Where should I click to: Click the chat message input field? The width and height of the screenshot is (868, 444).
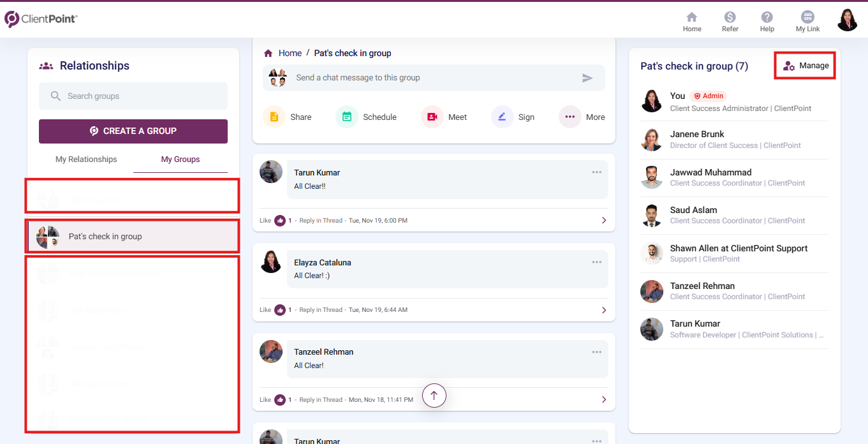pos(434,78)
